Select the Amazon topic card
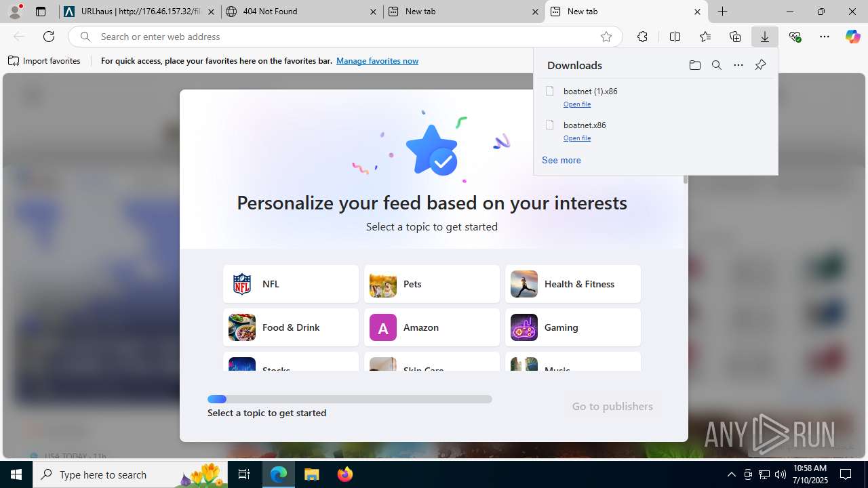Viewport: 868px width, 488px height. click(432, 327)
